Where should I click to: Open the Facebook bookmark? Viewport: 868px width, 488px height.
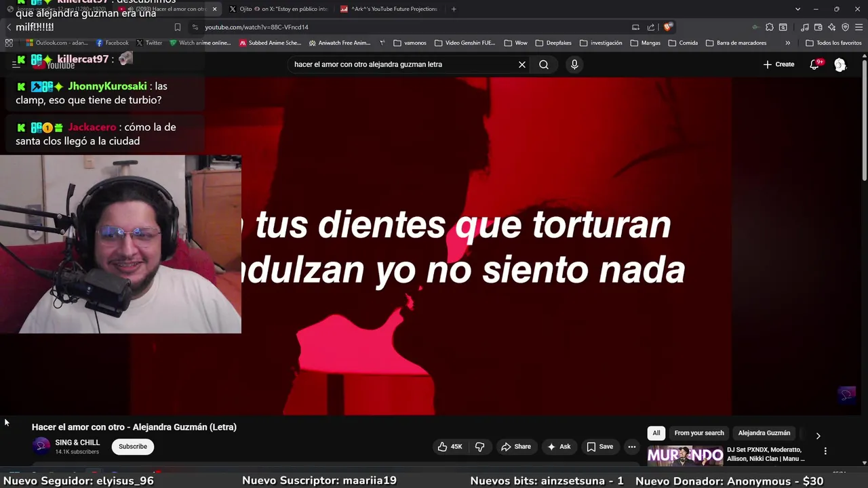(x=112, y=43)
